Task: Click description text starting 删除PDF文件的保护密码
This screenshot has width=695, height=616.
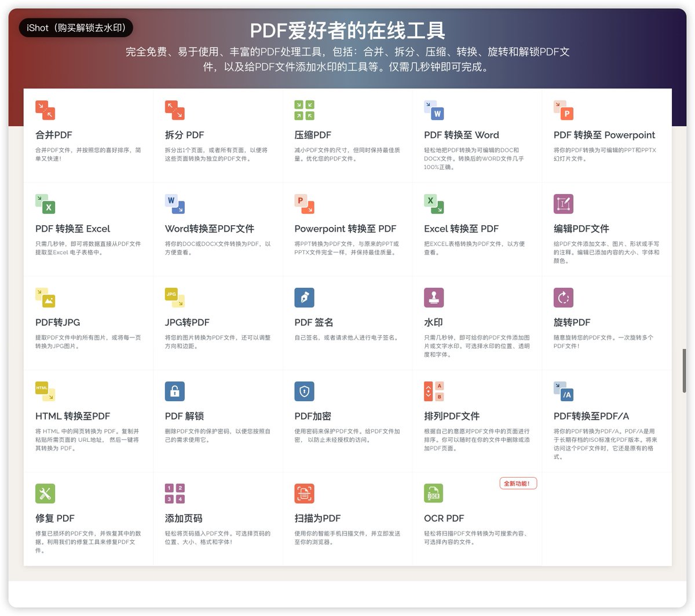Action: click(218, 435)
